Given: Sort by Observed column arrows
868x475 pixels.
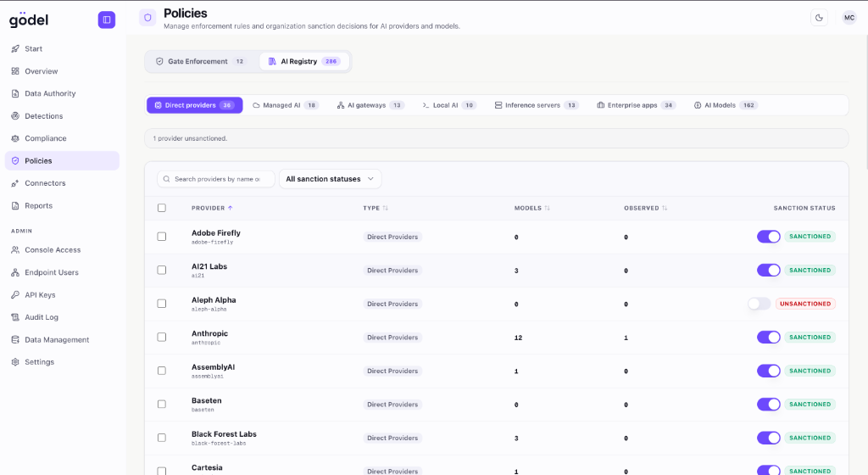Looking at the screenshot, I should 665,208.
